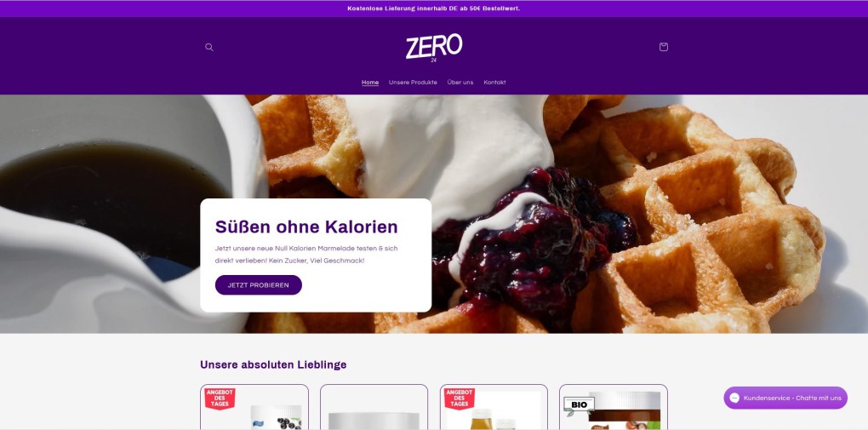Open the Kontakt page link
This screenshot has width=868, height=430.
coord(494,83)
